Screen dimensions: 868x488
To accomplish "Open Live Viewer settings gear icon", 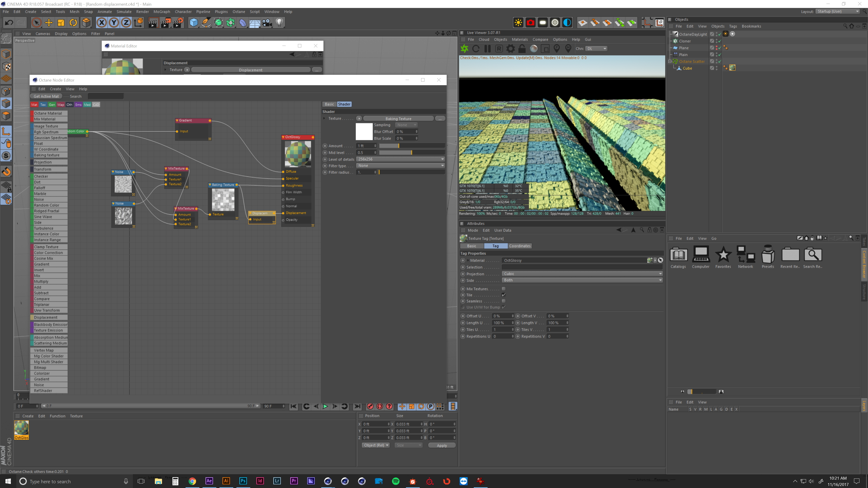I will [510, 49].
